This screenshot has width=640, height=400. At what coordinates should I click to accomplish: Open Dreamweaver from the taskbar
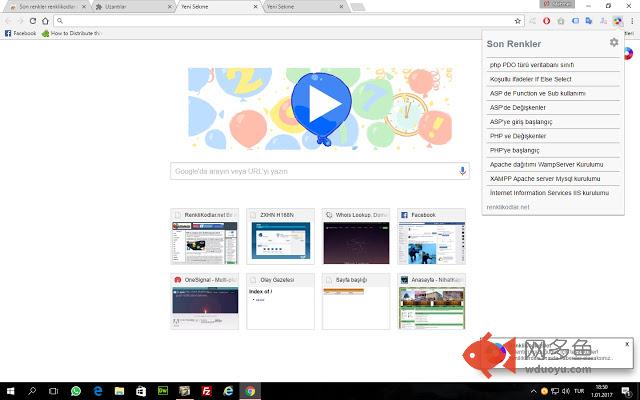163,391
